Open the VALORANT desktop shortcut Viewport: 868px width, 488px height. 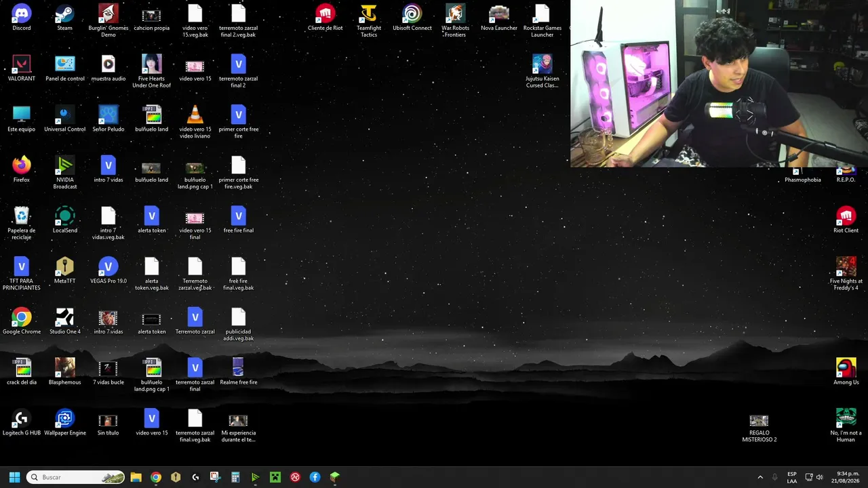(x=21, y=68)
